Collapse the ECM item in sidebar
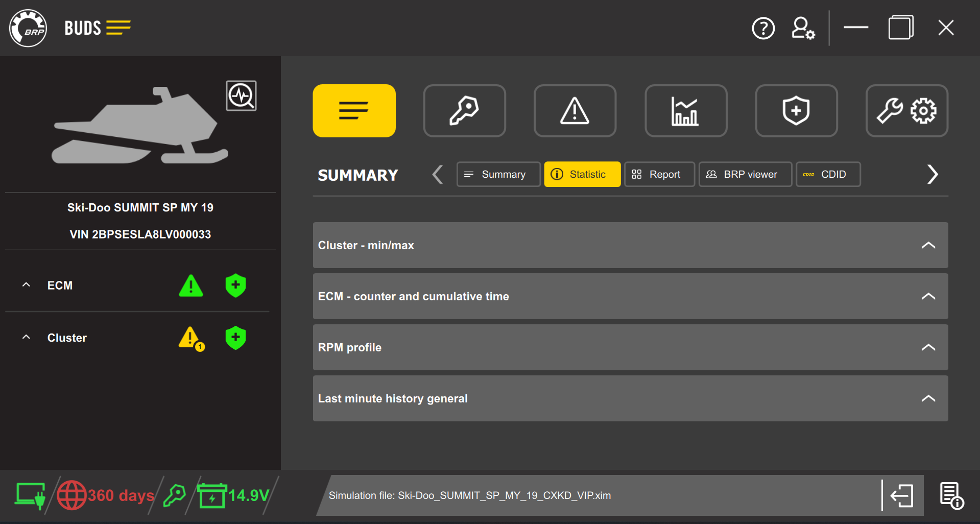Image resolution: width=980 pixels, height=524 pixels. 26,285
